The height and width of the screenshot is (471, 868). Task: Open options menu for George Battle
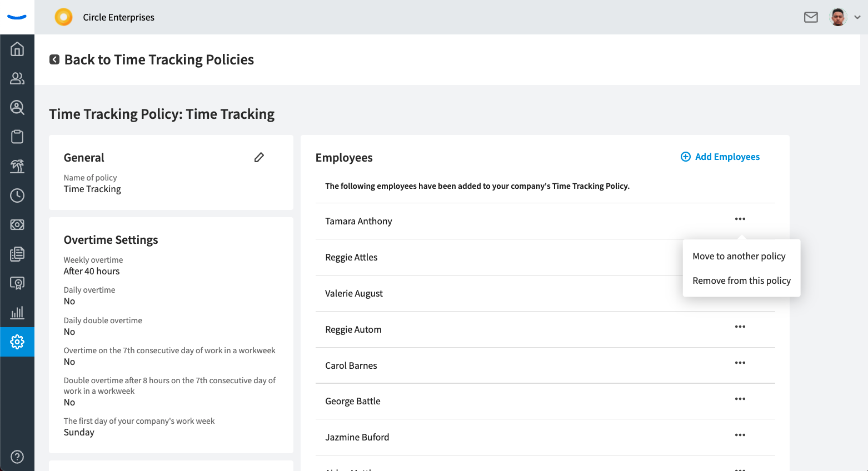pos(740,399)
